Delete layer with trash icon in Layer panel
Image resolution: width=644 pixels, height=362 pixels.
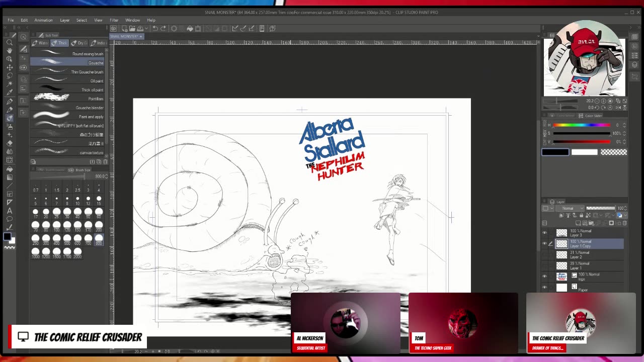[625, 223]
